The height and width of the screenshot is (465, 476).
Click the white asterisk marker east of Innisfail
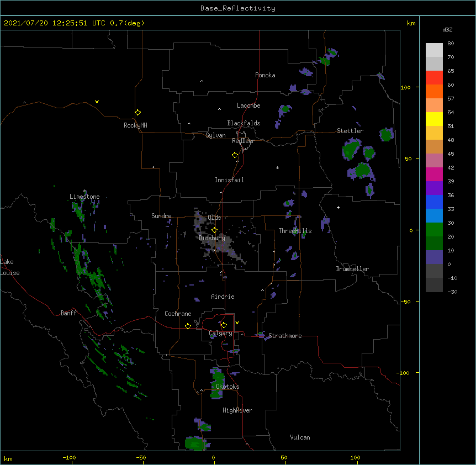277,167
